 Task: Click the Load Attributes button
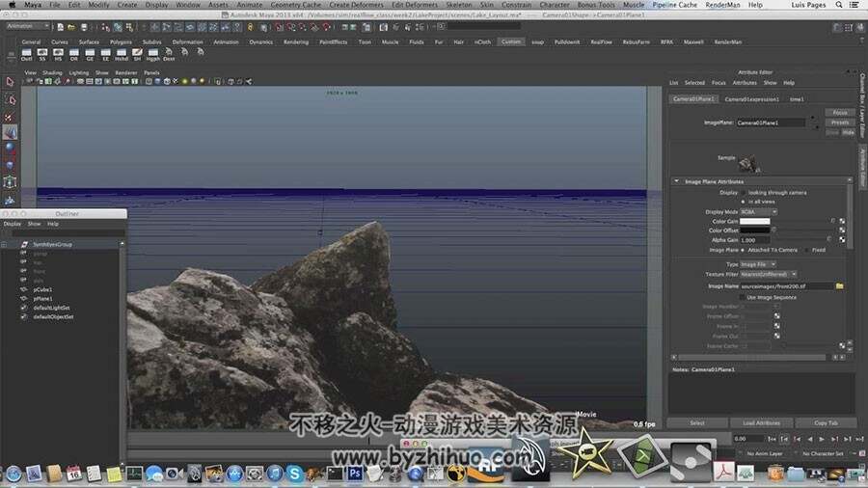tap(761, 422)
